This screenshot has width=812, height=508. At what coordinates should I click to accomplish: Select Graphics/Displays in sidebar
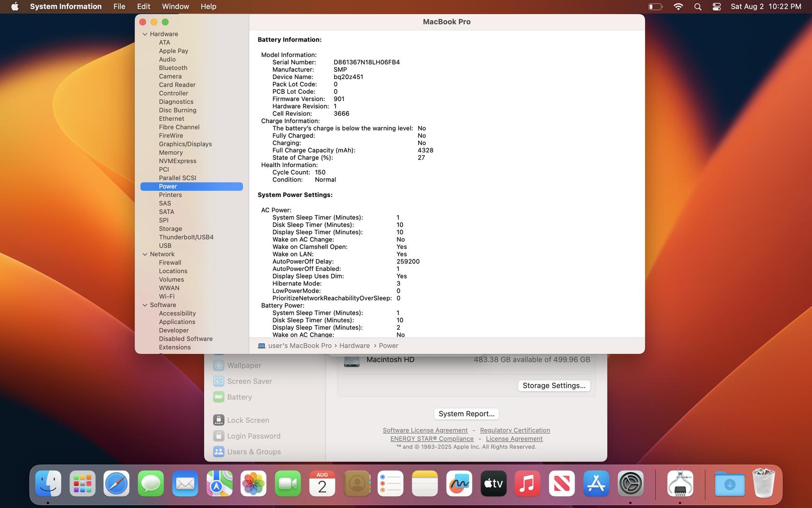(185, 144)
